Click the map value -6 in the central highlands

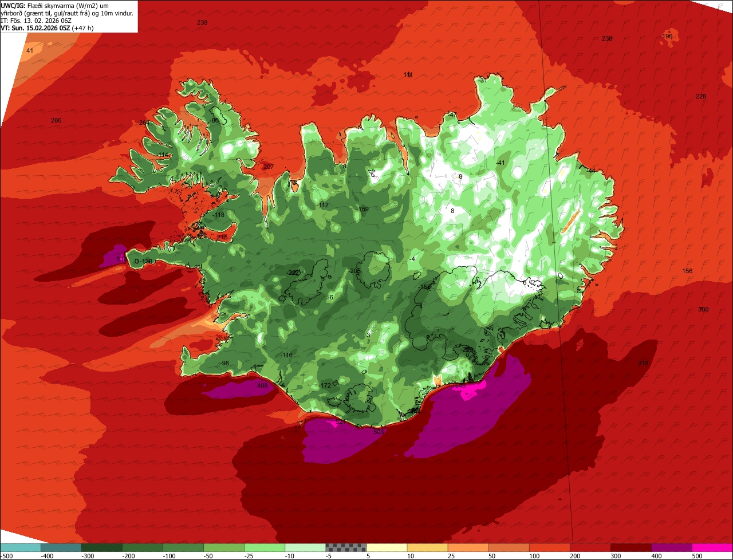pyautogui.click(x=330, y=297)
